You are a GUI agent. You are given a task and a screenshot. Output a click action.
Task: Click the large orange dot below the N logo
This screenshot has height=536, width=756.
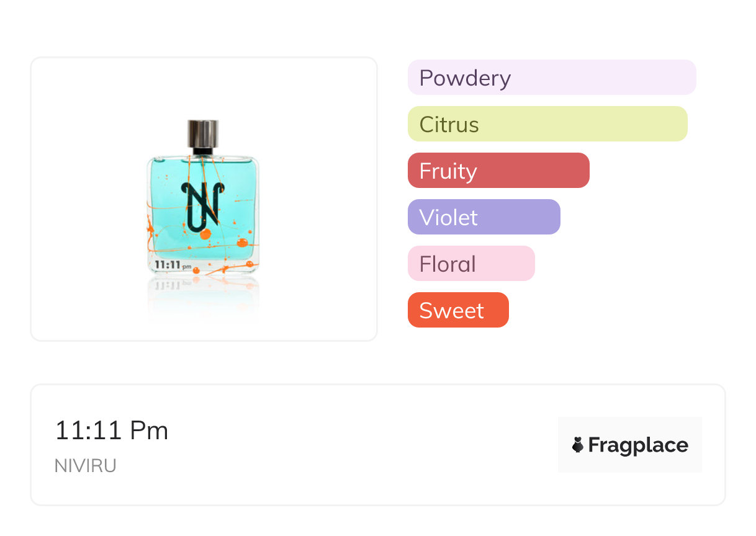coord(205,234)
